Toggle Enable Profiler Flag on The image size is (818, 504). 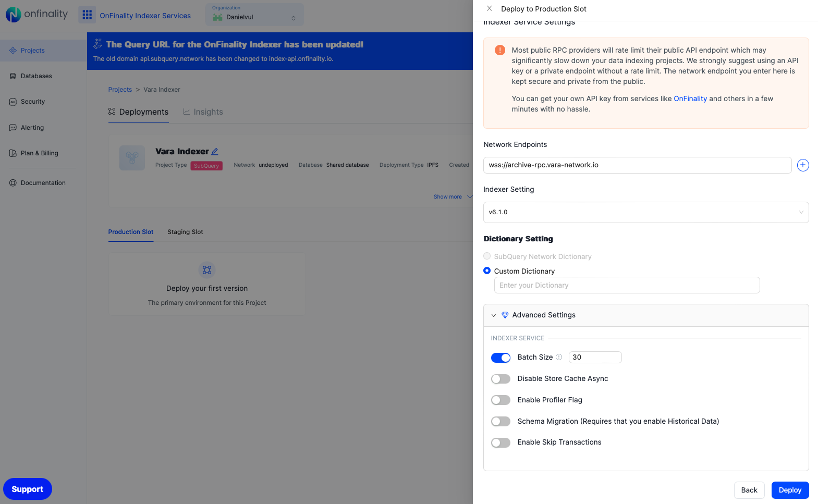[x=500, y=400]
